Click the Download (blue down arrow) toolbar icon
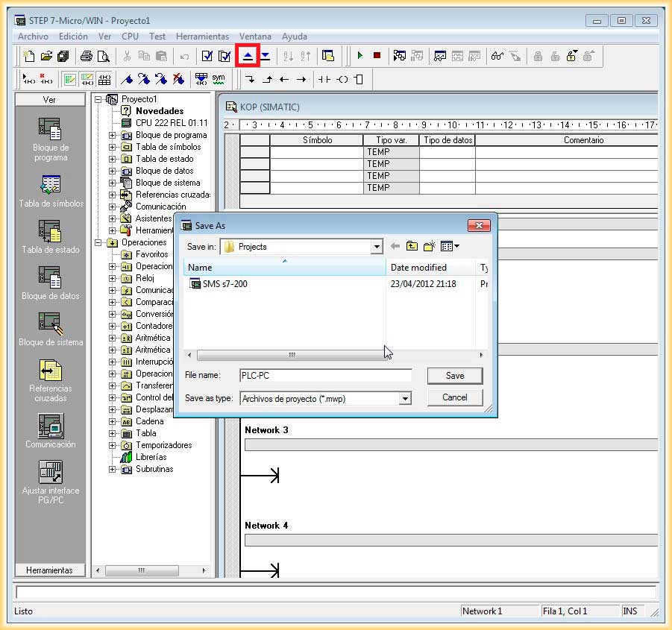The height and width of the screenshot is (630, 672). [265, 56]
